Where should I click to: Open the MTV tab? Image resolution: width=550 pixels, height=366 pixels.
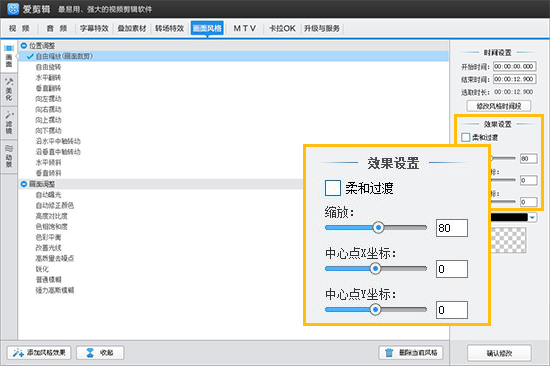[x=245, y=28]
